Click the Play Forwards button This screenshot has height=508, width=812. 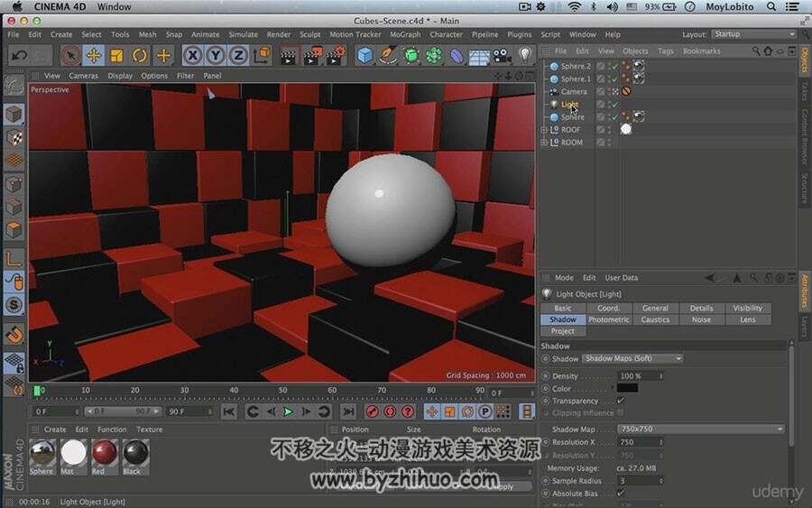(x=288, y=412)
